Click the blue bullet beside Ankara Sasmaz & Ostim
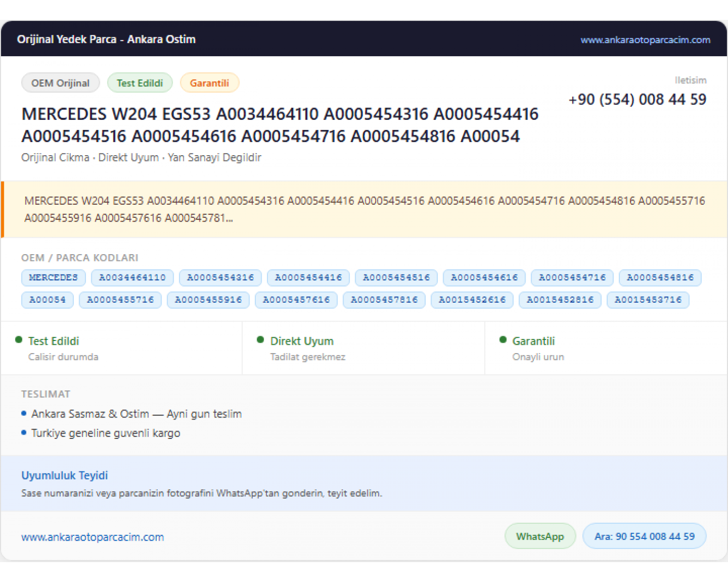The height and width of the screenshot is (582, 728). 24,413
